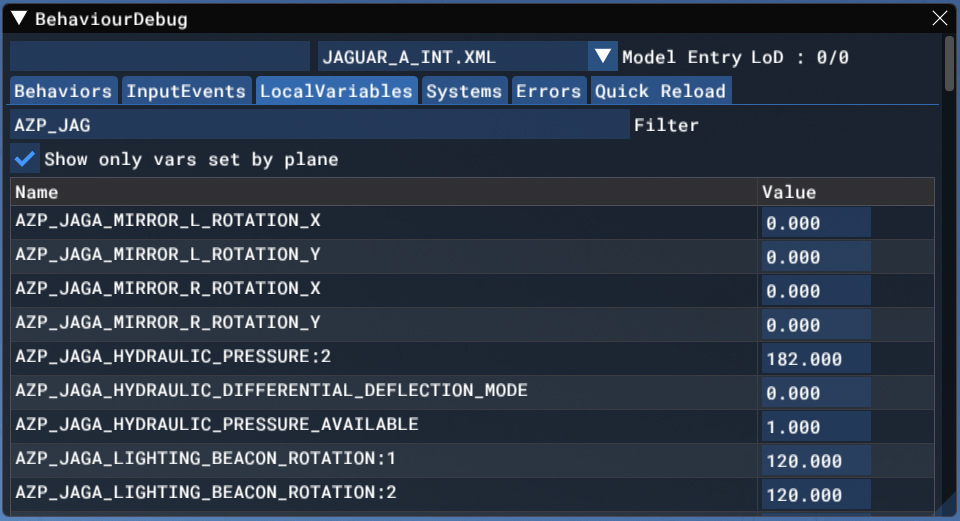Image resolution: width=960 pixels, height=521 pixels.
Task: Open the Errors tab
Action: coord(548,91)
